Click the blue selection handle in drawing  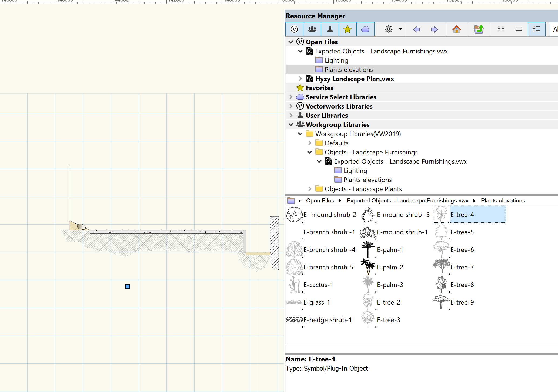tap(128, 286)
